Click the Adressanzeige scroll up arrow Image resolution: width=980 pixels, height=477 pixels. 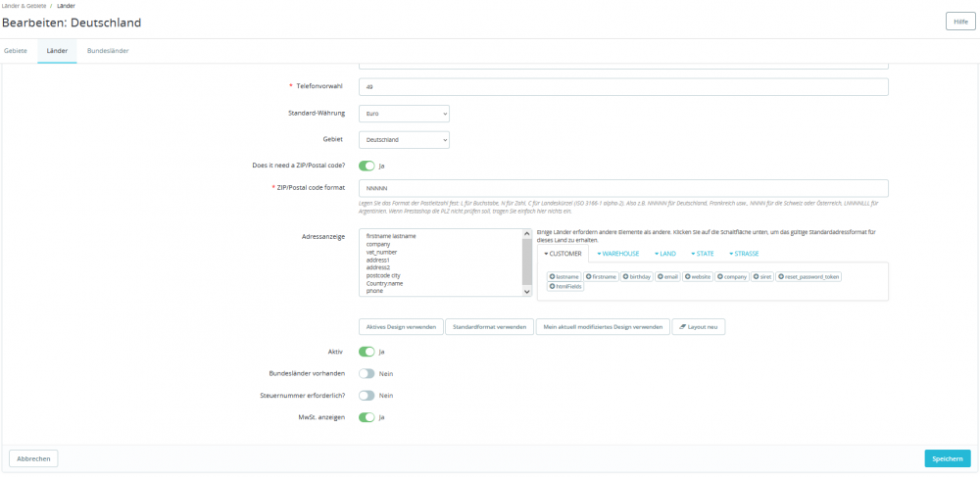coord(527,233)
